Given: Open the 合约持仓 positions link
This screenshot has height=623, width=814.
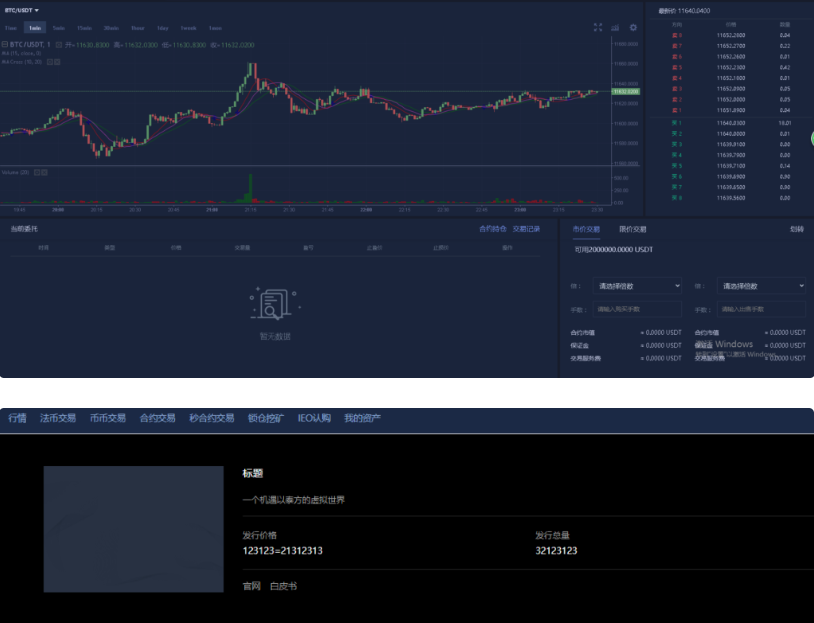Looking at the screenshot, I should click(x=493, y=229).
